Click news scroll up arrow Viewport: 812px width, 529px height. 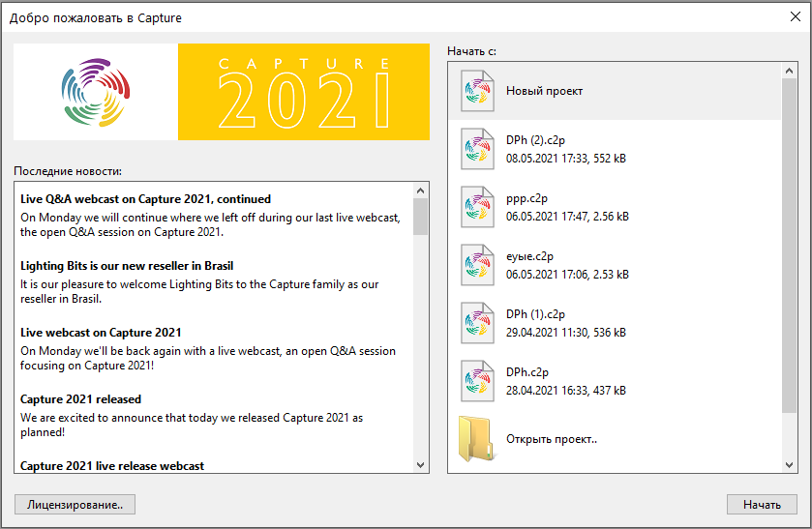[420, 191]
